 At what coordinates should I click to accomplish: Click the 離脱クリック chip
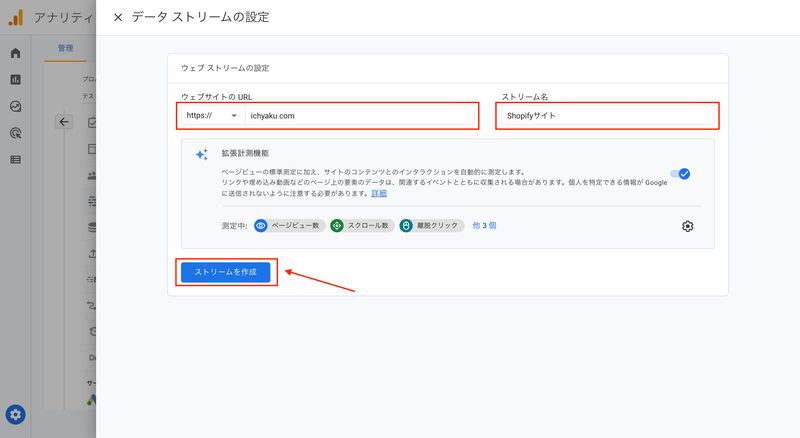coord(432,226)
